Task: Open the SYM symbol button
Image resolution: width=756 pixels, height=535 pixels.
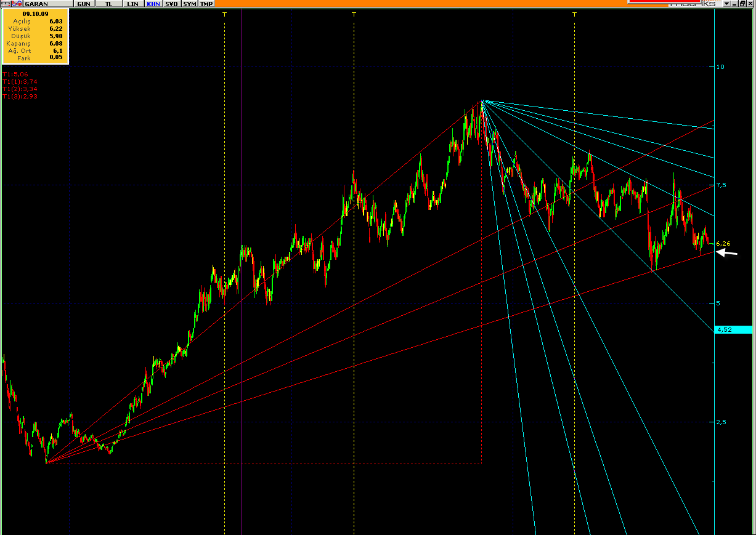Action: [190, 4]
